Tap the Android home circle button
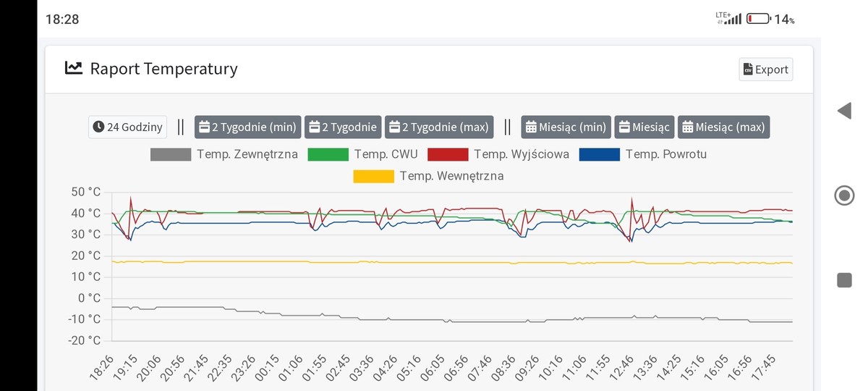 (x=844, y=195)
